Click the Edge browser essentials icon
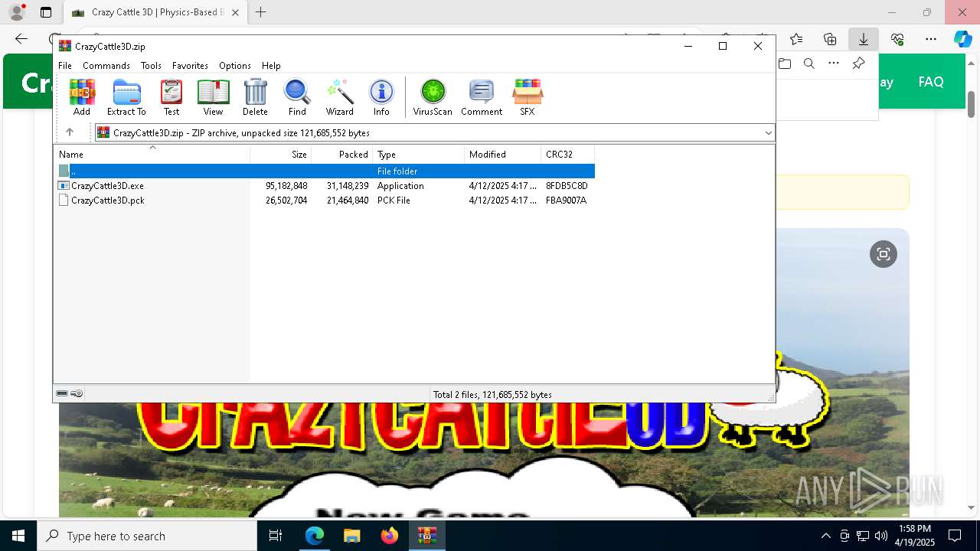Screen dimensions: 980x551 pyautogui.click(x=897, y=39)
